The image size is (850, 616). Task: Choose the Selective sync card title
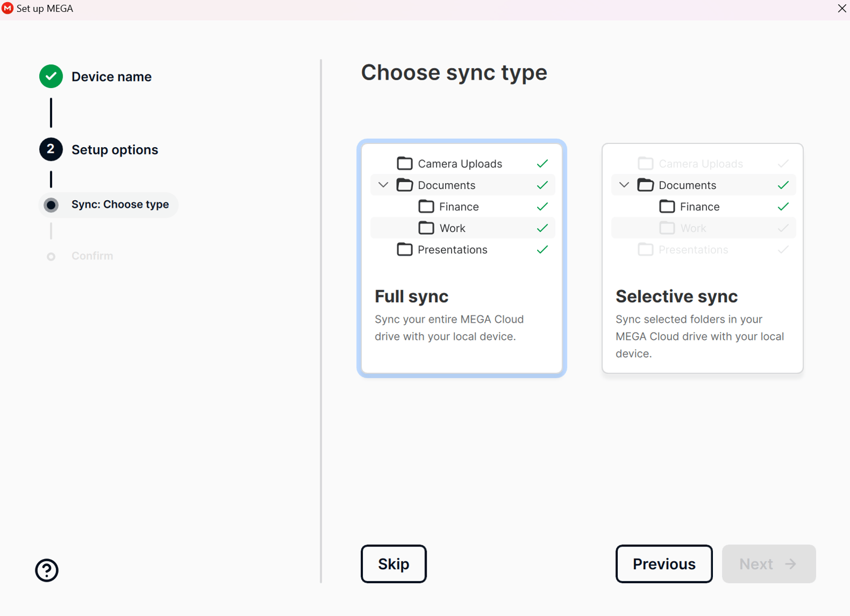pyautogui.click(x=676, y=296)
